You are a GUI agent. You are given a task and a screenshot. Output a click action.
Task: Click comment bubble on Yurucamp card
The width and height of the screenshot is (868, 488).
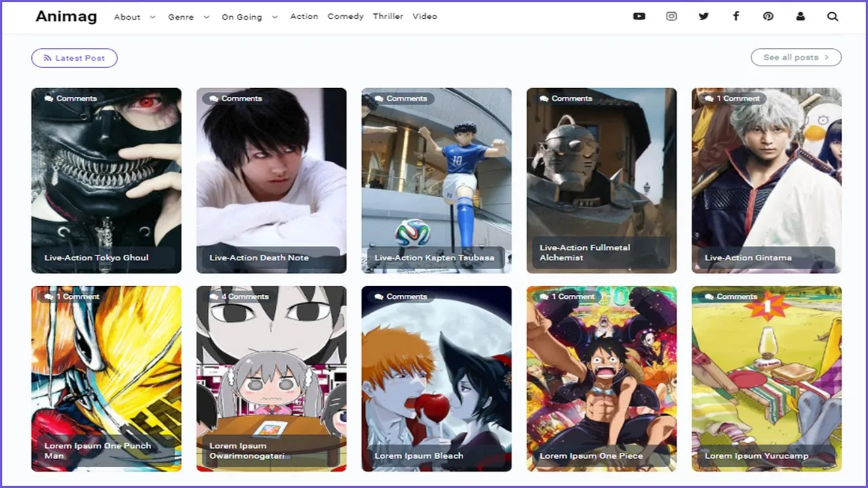709,296
